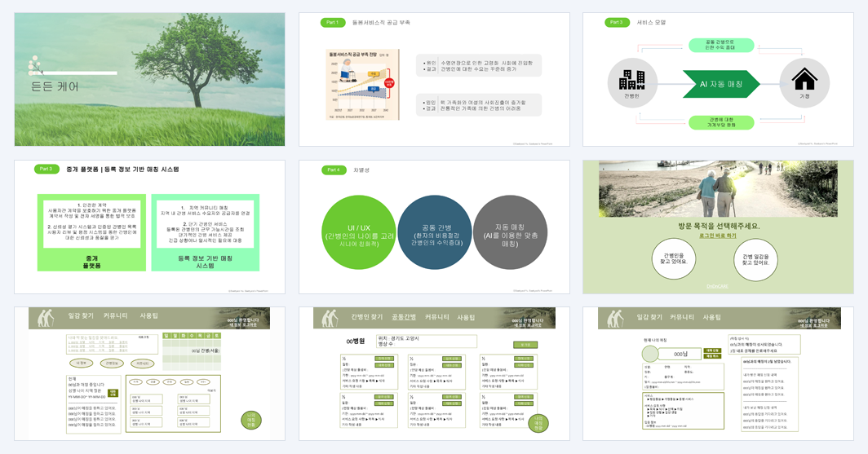This screenshot has height=454, width=868.
Task: Select the 돌봄서비스직 공급 부족 전망 chart image
Action: click(x=362, y=85)
